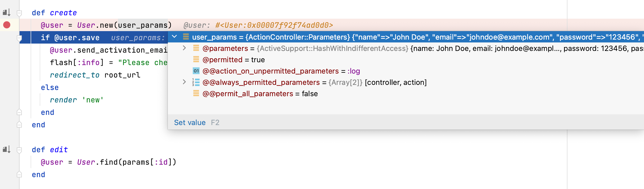This screenshot has width=644, height=189.
Task: Click the Set value button
Action: 190,122
